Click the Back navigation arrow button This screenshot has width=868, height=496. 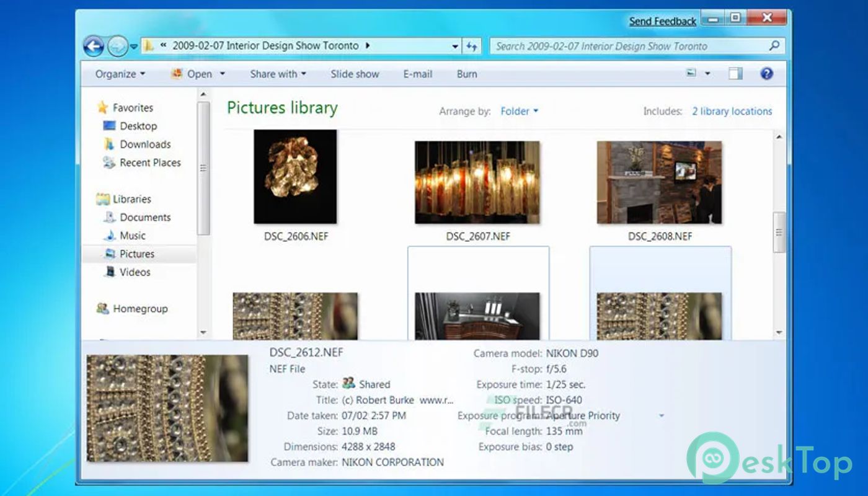tap(93, 46)
